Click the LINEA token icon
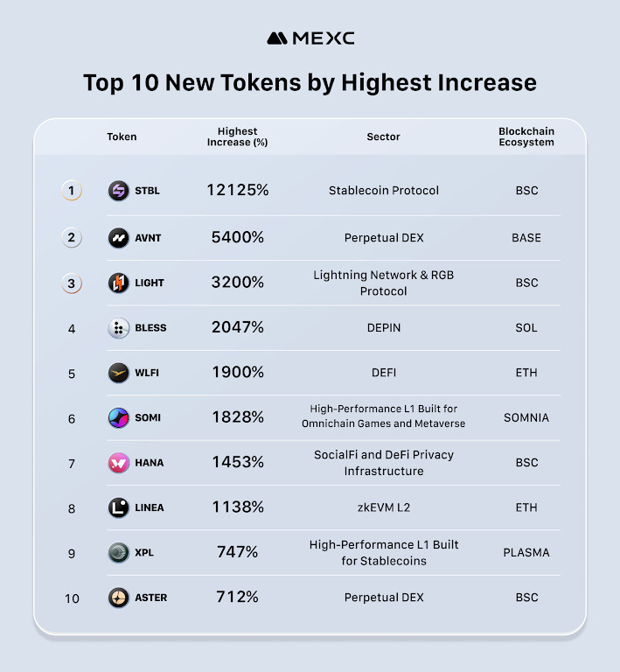Image resolution: width=620 pixels, height=672 pixels. click(119, 507)
